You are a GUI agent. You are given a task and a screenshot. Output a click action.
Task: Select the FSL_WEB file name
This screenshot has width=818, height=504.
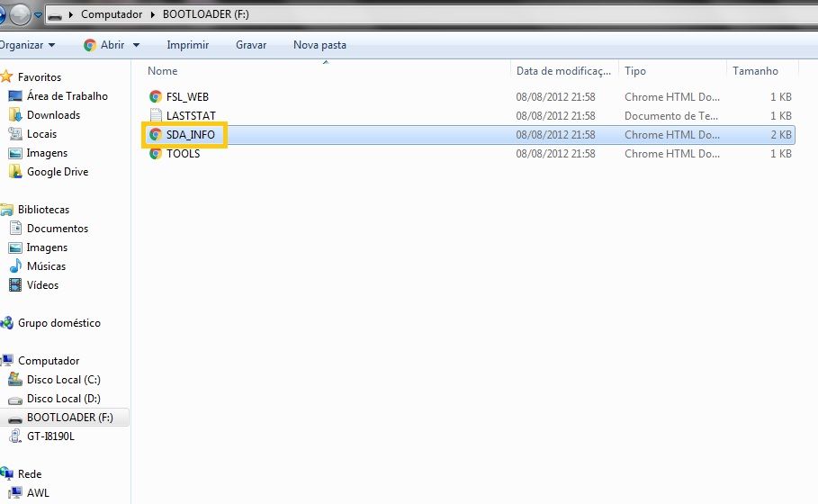[187, 97]
